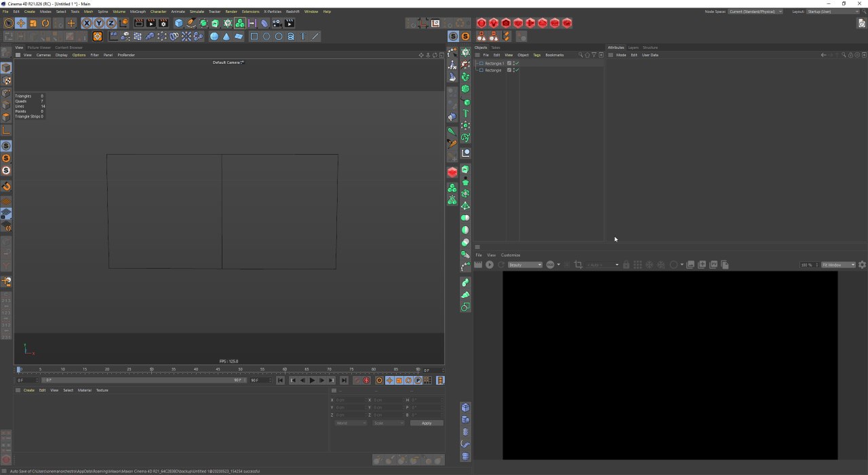The height and width of the screenshot is (475, 868).
Task: Toggle autokeying button
Action: (x=367, y=380)
